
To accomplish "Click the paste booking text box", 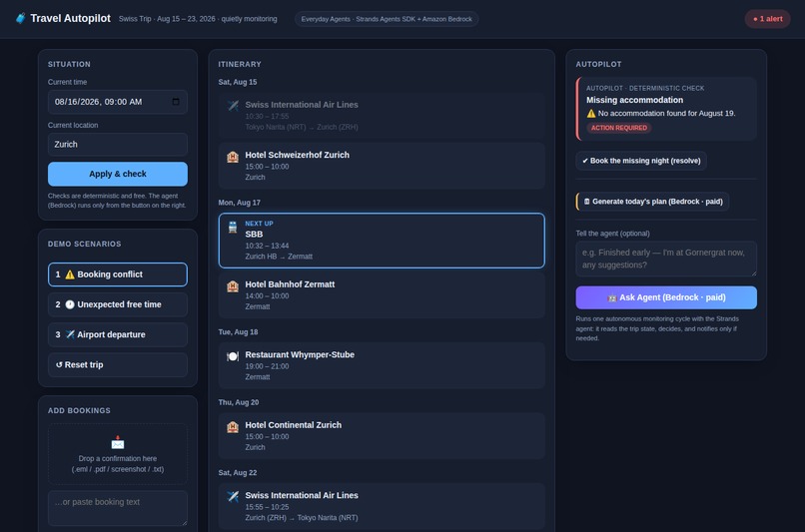I will [118, 508].
